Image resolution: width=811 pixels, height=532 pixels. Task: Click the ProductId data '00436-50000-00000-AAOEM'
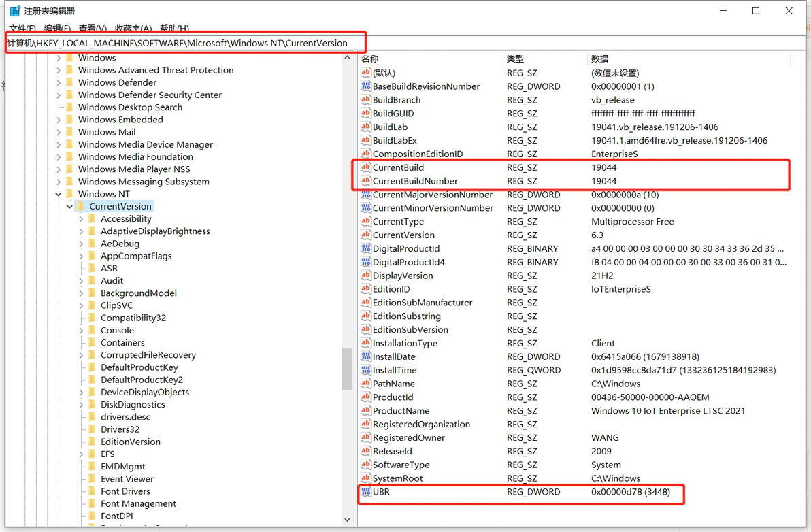(x=650, y=397)
